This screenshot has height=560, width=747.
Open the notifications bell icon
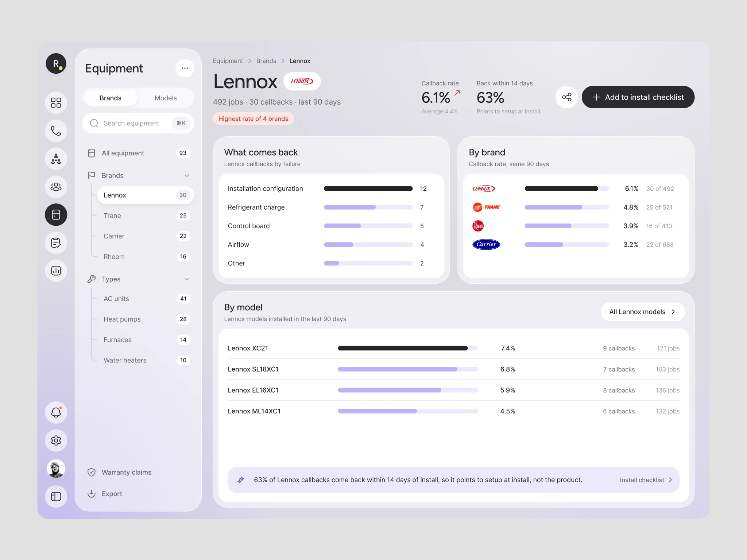tap(56, 412)
